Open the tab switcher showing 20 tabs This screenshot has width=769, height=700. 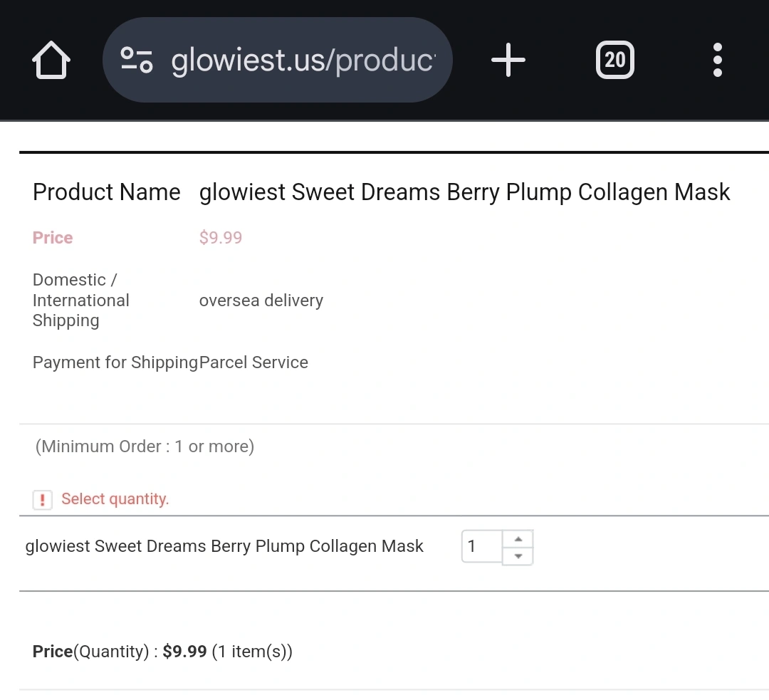[x=614, y=61]
